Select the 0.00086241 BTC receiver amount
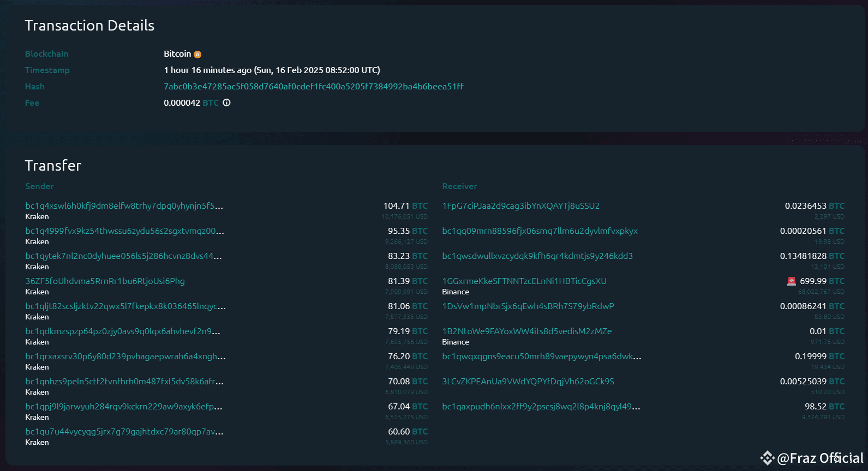 [812, 306]
